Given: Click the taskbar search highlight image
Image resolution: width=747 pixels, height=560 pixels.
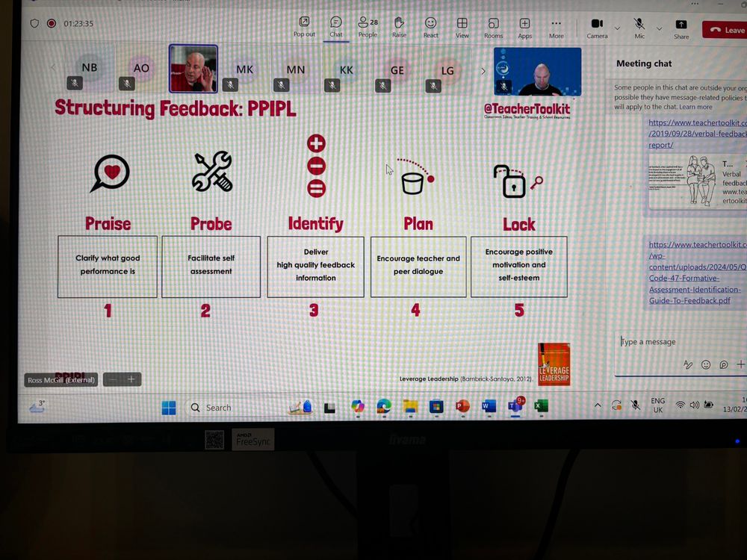Looking at the screenshot, I should point(300,407).
